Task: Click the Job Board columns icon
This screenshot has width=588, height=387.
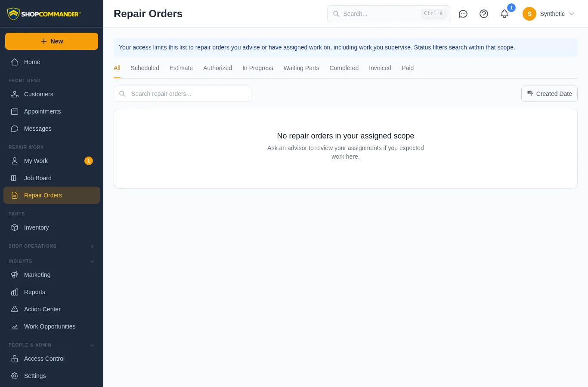Action: click(15, 178)
